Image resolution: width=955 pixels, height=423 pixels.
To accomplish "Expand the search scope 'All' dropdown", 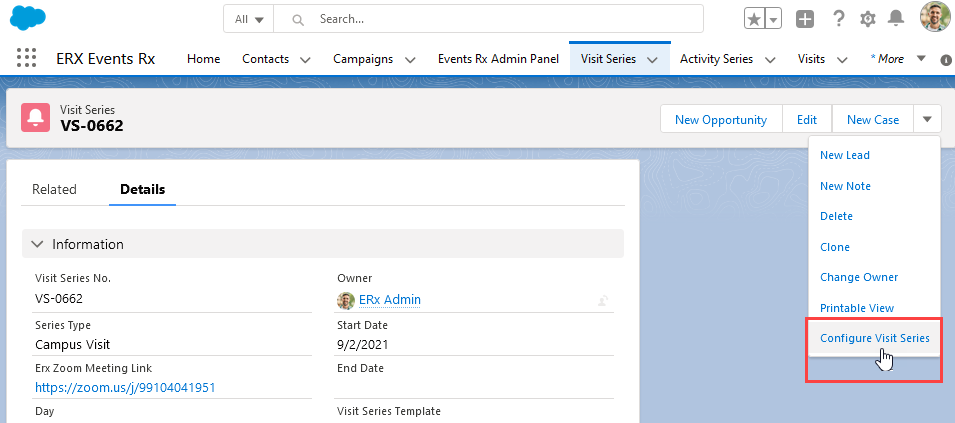I will pyautogui.click(x=248, y=19).
